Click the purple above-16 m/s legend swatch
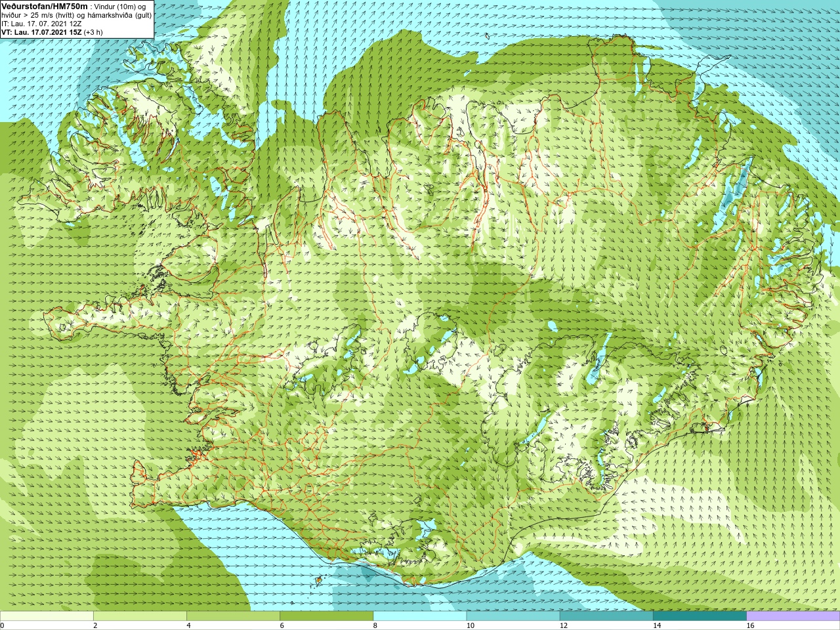 click(793, 616)
